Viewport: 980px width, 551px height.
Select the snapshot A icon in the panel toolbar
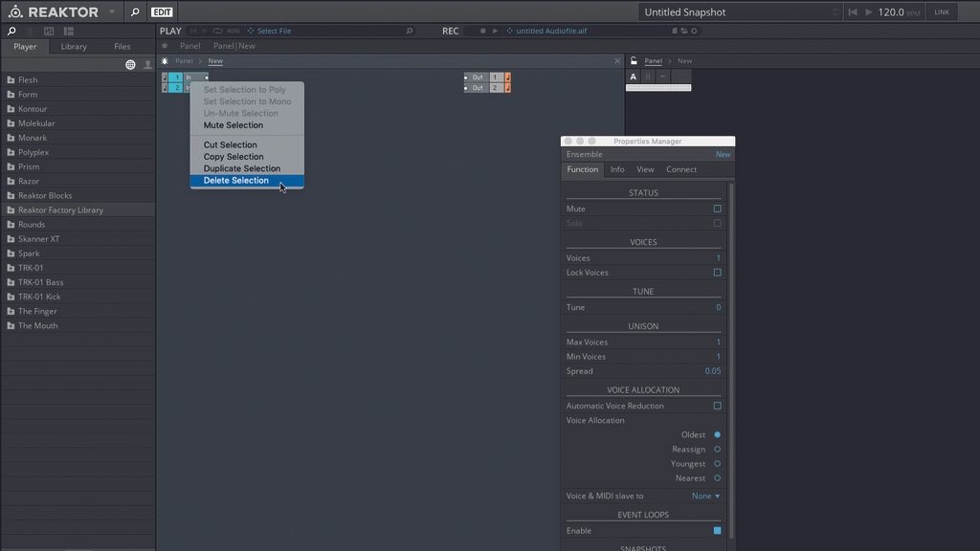(633, 76)
